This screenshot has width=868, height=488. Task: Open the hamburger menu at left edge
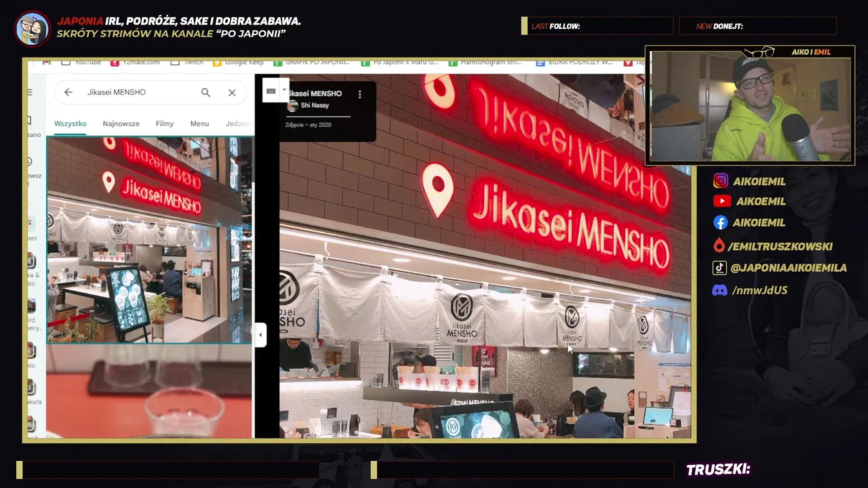click(30, 92)
